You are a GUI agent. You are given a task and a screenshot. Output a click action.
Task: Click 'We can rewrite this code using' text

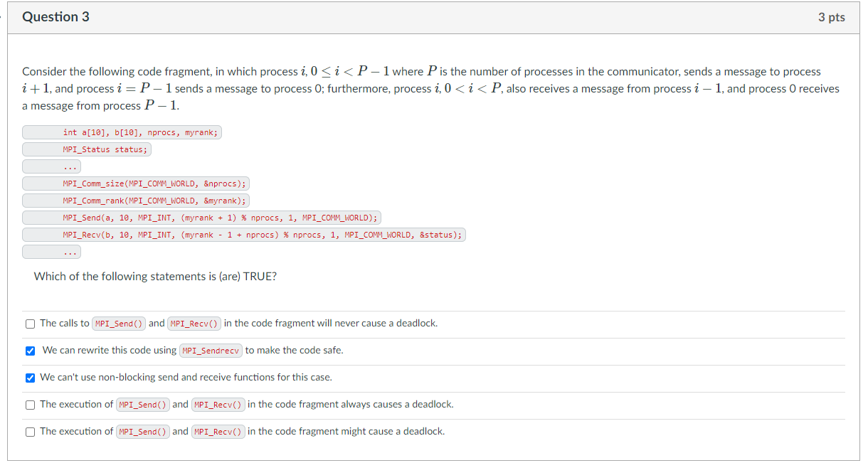[109, 351]
